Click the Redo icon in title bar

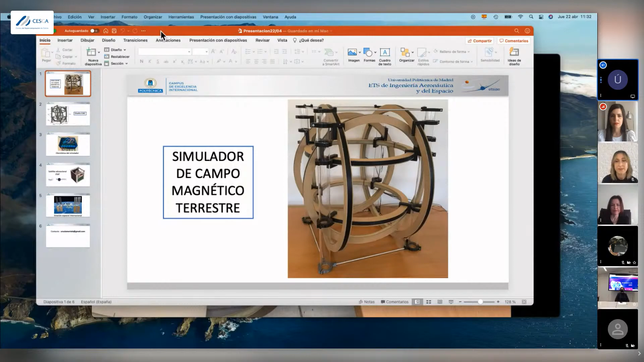click(135, 31)
